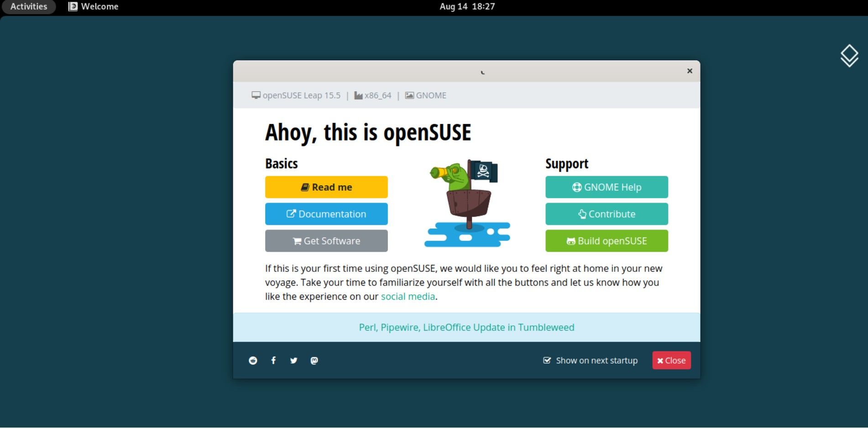Open the Documentation page
This screenshot has height=428, width=868.
(x=326, y=214)
